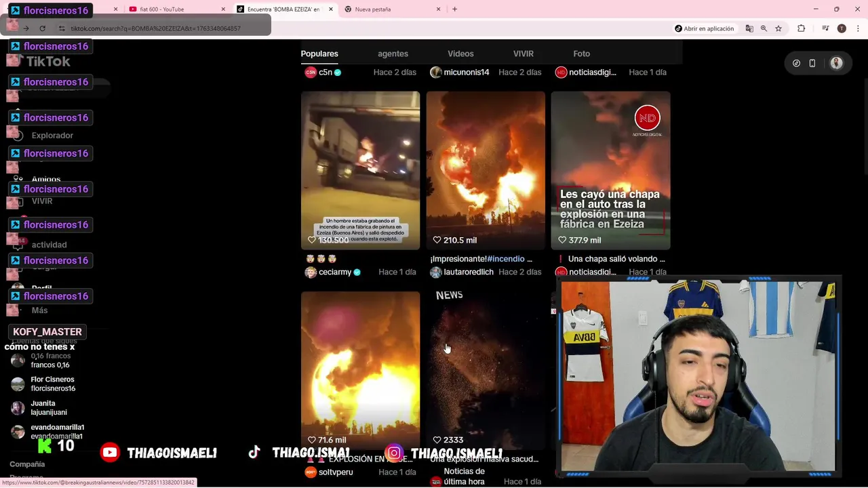868x488 pixels.
Task: Open soltvperu username link
Action: click(336, 472)
